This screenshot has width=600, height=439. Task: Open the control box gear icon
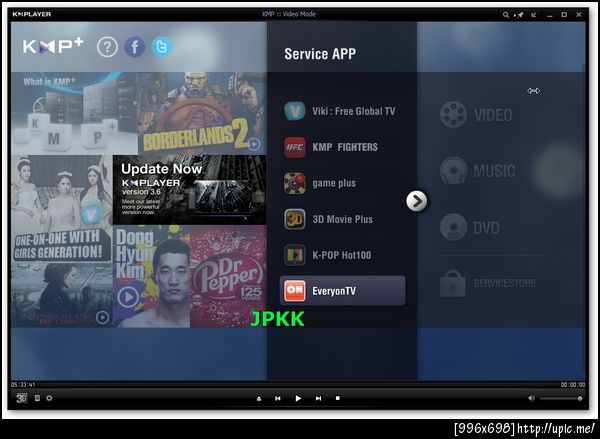click(49, 398)
